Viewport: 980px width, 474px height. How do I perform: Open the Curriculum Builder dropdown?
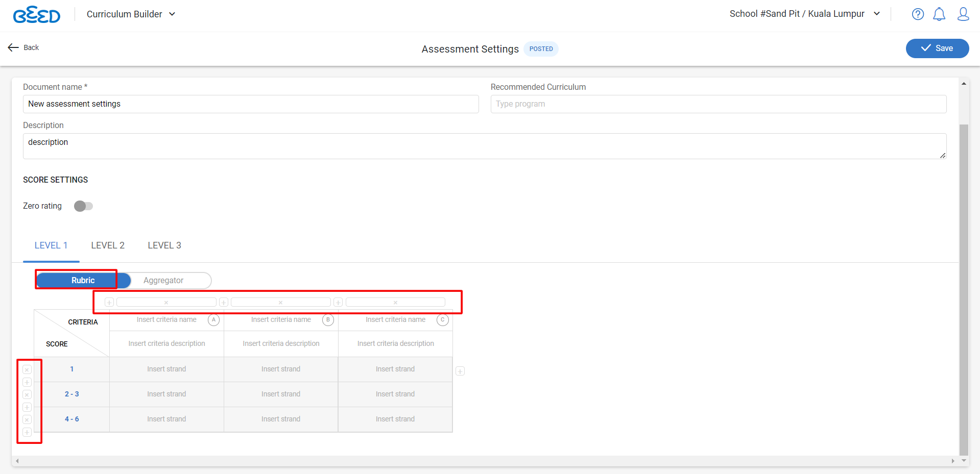coord(131,14)
